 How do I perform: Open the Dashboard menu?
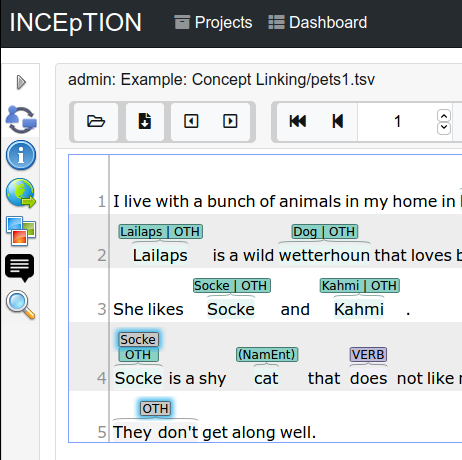click(318, 22)
